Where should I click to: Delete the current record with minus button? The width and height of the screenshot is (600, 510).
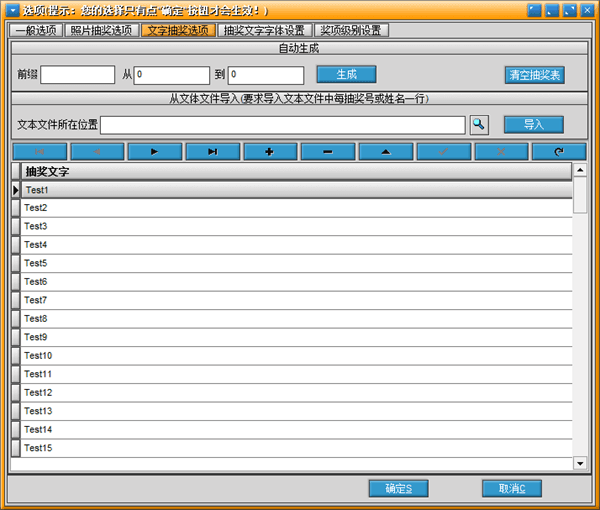tap(327, 151)
